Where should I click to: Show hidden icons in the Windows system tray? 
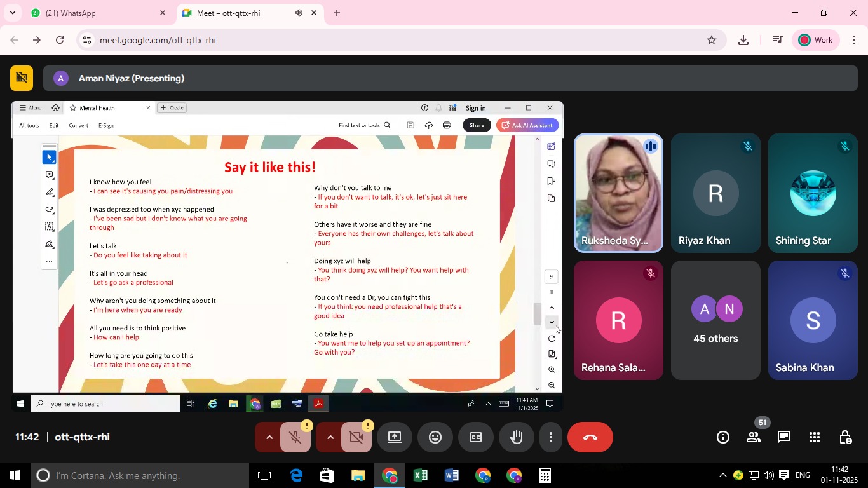coord(722,475)
